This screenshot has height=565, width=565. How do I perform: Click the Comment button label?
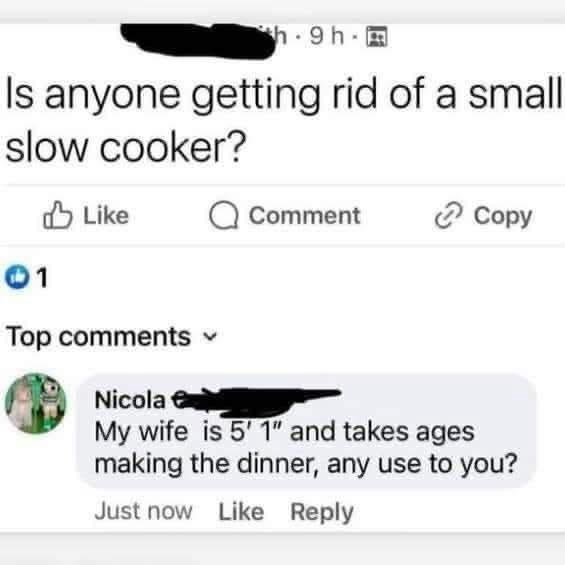tap(305, 216)
